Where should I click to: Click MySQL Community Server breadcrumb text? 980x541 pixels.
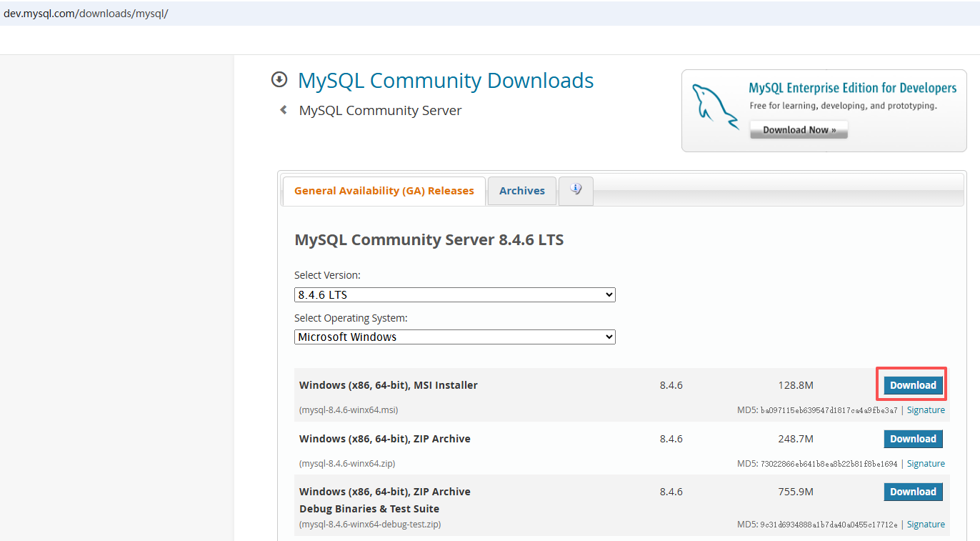(380, 111)
